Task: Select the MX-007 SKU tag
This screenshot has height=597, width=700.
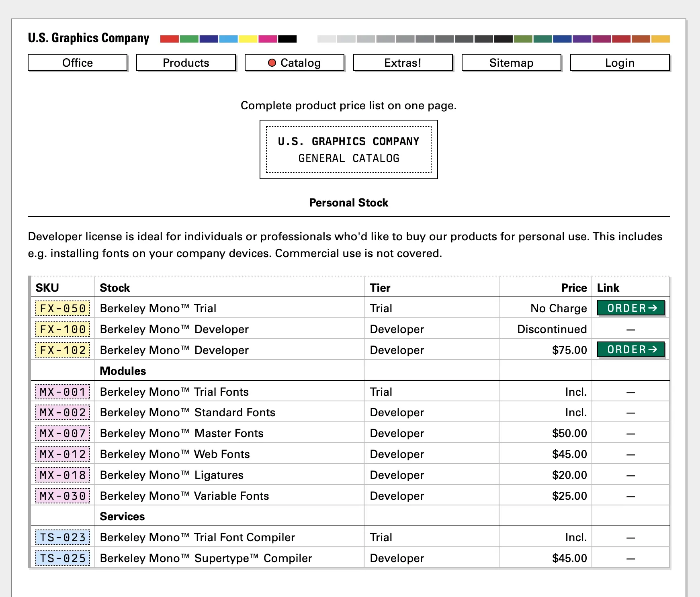Action: (63, 433)
